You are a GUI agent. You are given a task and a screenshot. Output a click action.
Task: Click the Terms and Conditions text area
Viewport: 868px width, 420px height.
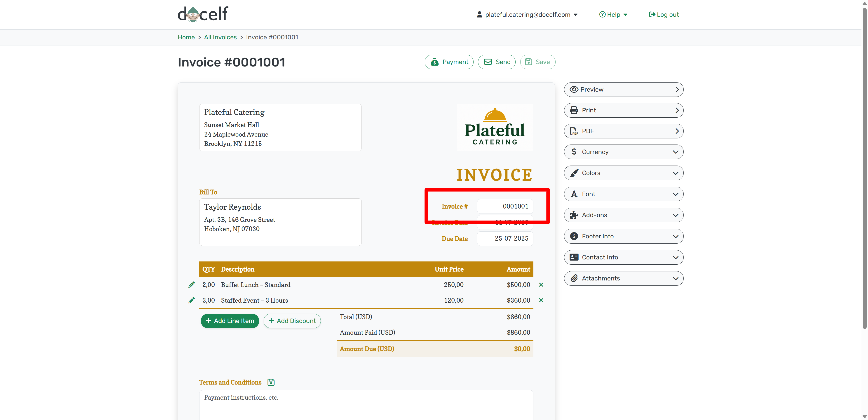[366, 405]
